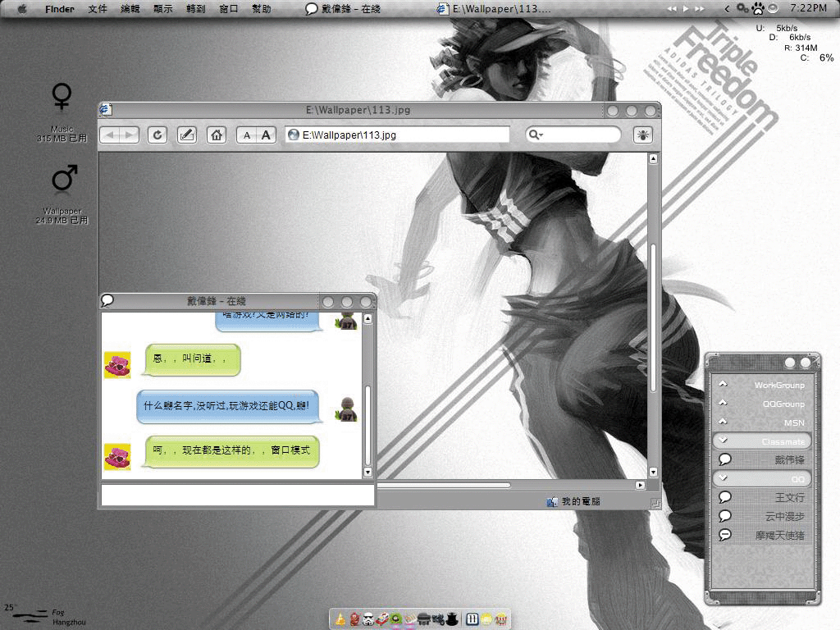This screenshot has width=840, height=630.
Task: Click vertical scrollbar down arrow in browser window
Action: [x=653, y=472]
